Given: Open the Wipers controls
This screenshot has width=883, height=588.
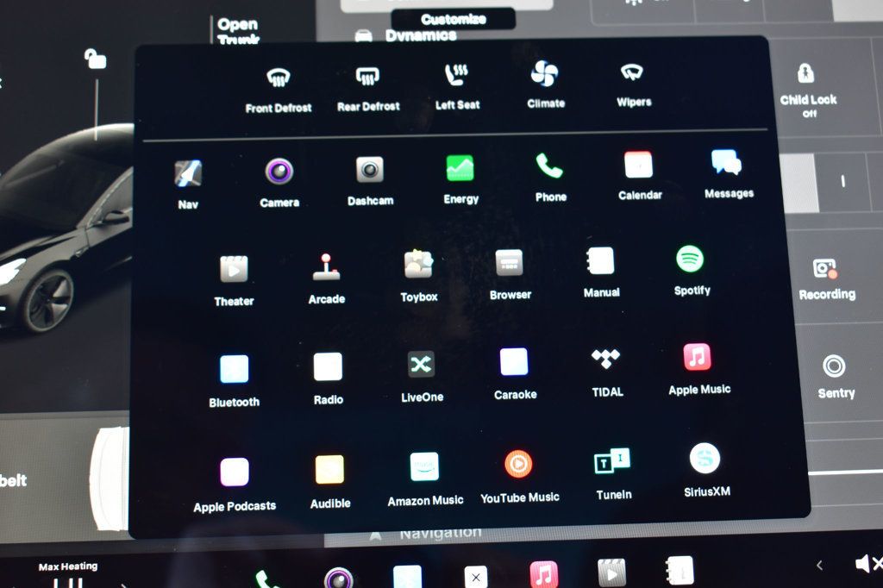Looking at the screenshot, I should click(x=633, y=73).
